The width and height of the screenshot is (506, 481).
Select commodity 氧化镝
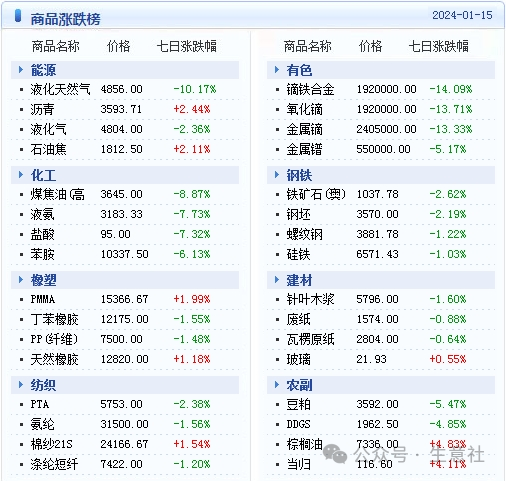point(304,109)
